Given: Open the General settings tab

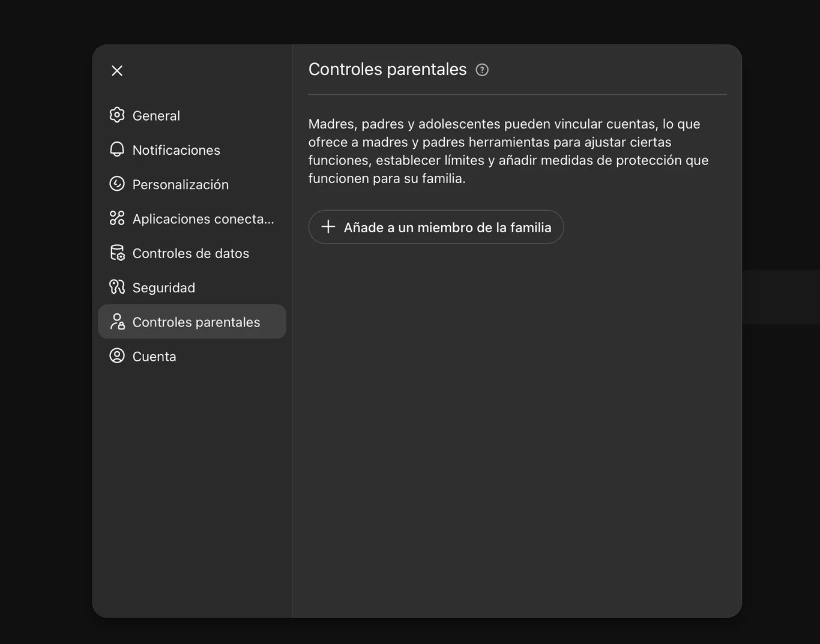Looking at the screenshot, I should [156, 116].
